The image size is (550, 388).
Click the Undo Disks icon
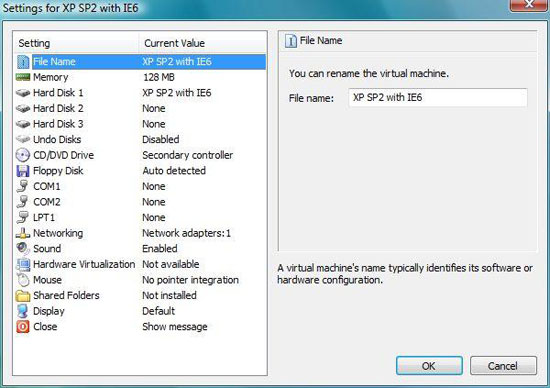click(23, 139)
